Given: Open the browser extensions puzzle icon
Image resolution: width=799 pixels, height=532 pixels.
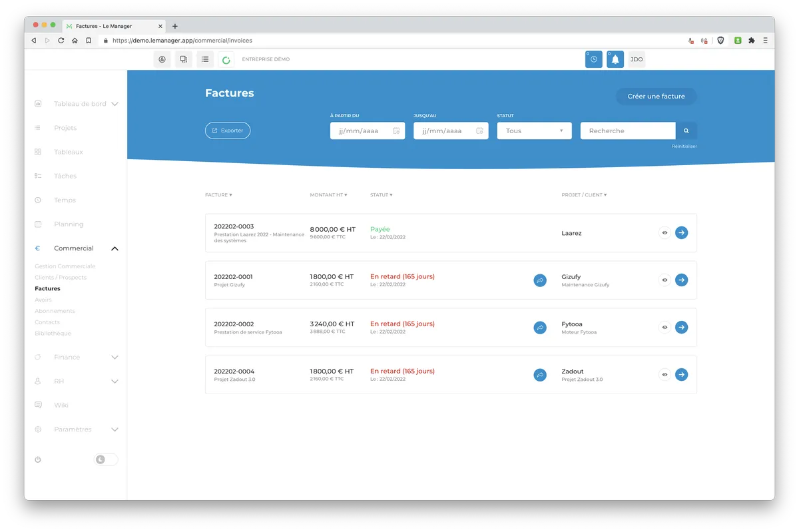Looking at the screenshot, I should click(x=752, y=41).
